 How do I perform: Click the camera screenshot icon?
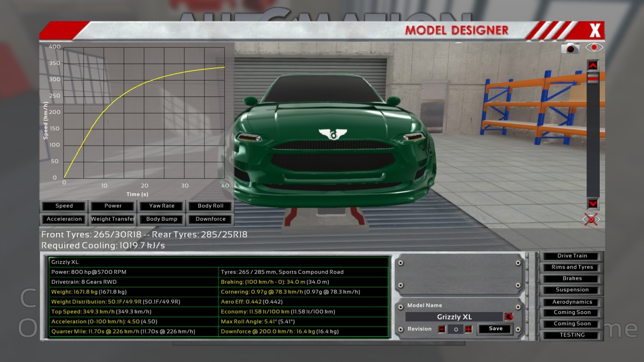[570, 48]
